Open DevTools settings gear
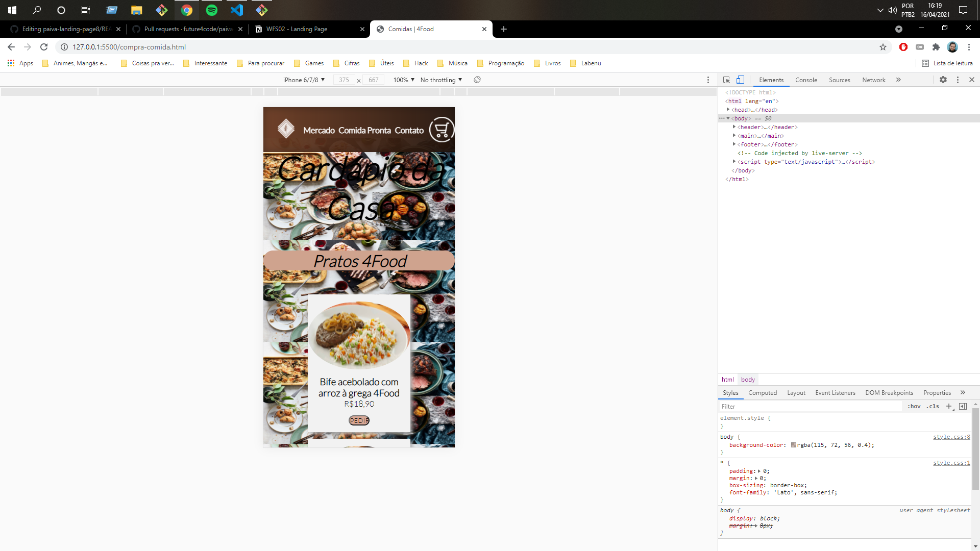980x551 pixels. tap(943, 80)
